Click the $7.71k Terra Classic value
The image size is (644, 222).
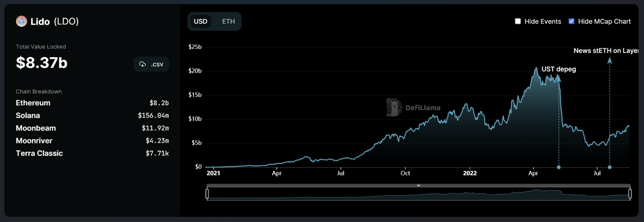(x=157, y=153)
